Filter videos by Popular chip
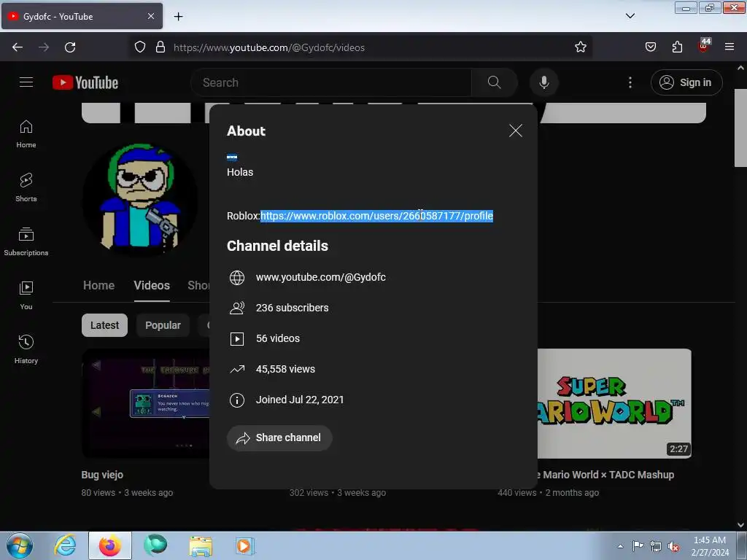This screenshot has width=747, height=560. coord(163,325)
